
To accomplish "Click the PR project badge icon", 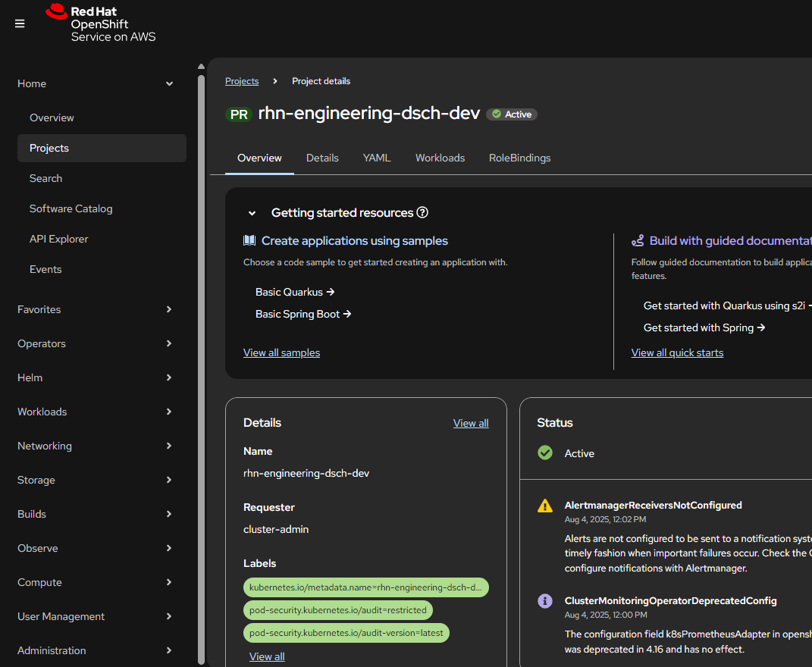I will pyautogui.click(x=239, y=114).
